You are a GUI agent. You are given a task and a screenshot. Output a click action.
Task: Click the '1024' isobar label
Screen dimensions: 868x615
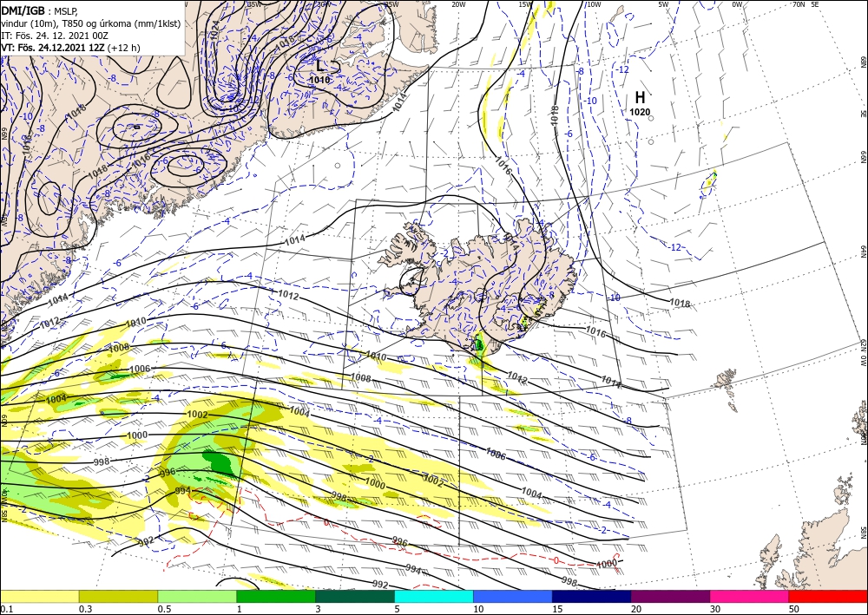[214, 29]
